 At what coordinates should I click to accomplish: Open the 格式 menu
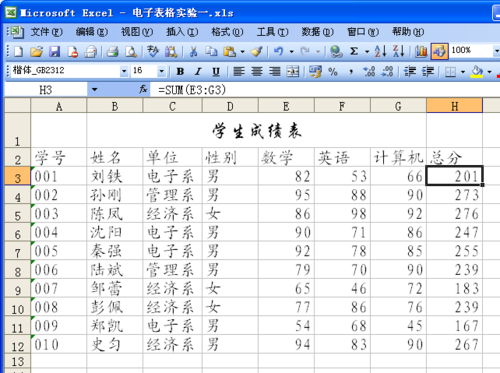[x=227, y=32]
